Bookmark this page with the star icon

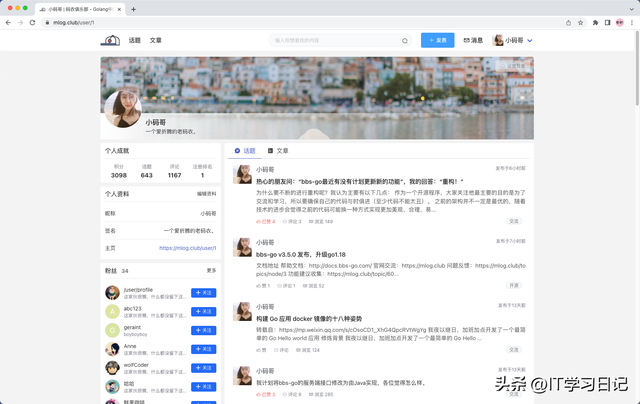click(580, 23)
